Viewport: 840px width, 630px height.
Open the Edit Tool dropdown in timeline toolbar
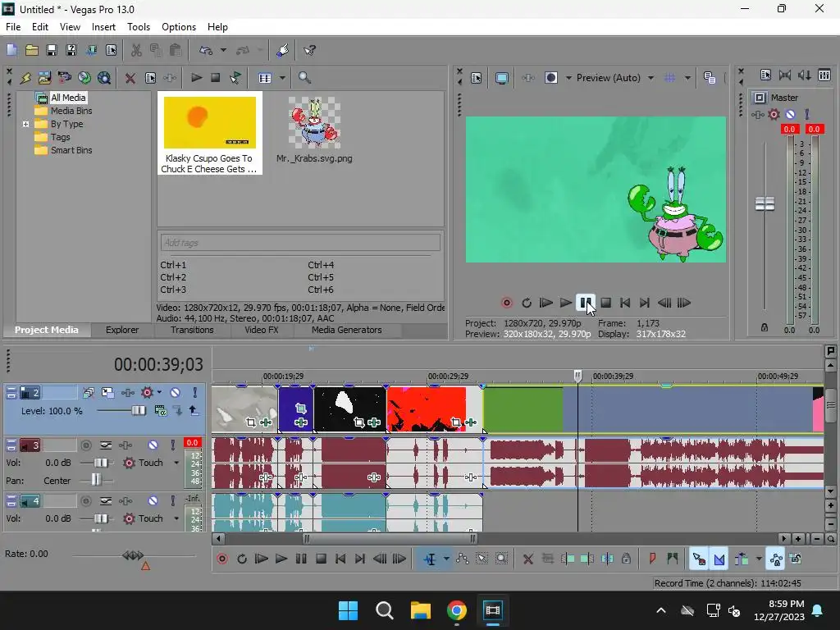coord(446,559)
